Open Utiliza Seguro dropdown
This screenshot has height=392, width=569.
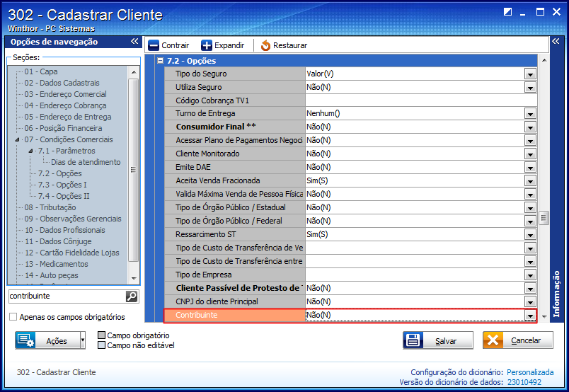530,88
